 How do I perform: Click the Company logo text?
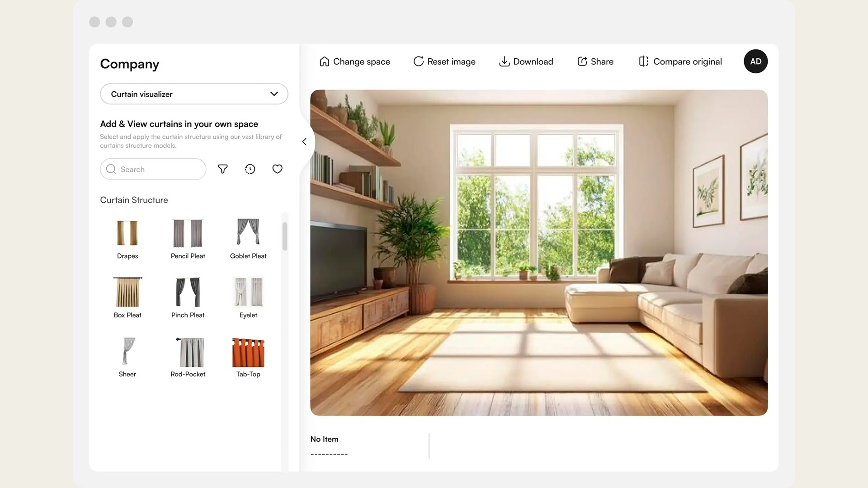pos(130,64)
